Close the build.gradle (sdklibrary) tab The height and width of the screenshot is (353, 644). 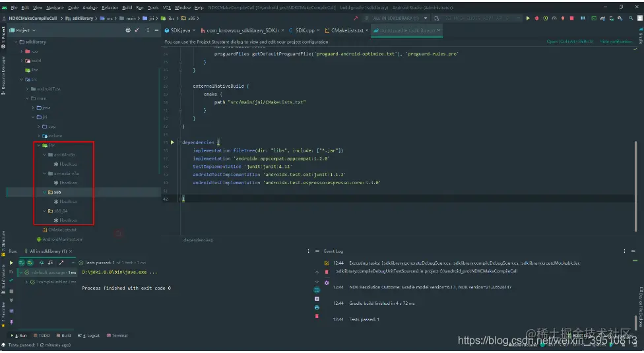click(439, 30)
